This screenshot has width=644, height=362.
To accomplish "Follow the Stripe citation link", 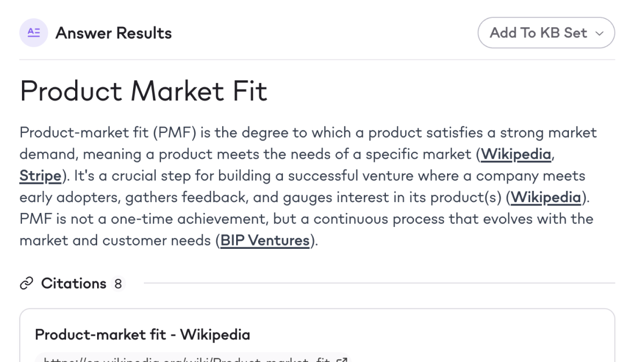I will click(x=40, y=176).
